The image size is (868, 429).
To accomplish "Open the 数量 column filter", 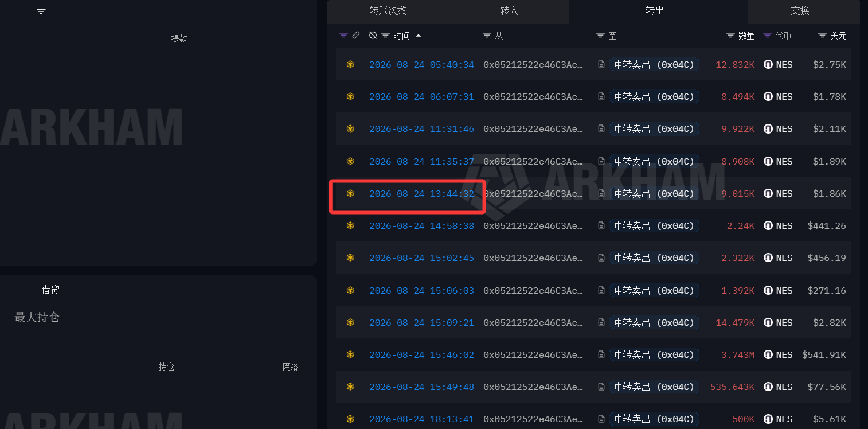I will tap(731, 36).
